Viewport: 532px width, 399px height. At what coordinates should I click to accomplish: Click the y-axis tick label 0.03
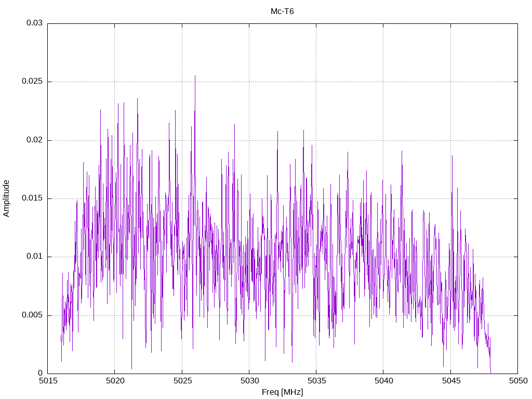(35, 23)
